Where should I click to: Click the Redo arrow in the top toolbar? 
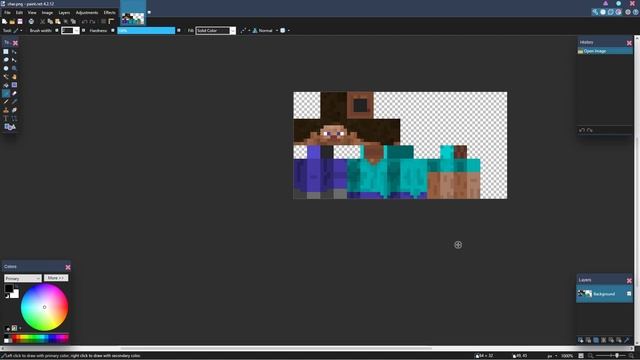[92, 21]
